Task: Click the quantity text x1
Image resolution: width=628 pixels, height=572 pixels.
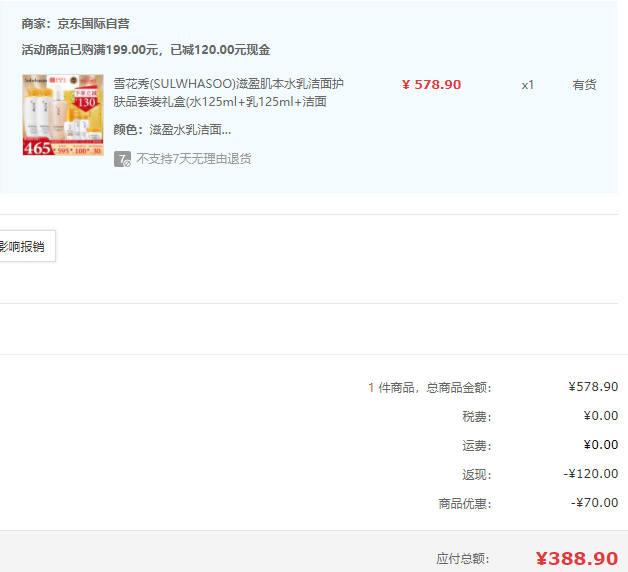Action: [x=527, y=85]
